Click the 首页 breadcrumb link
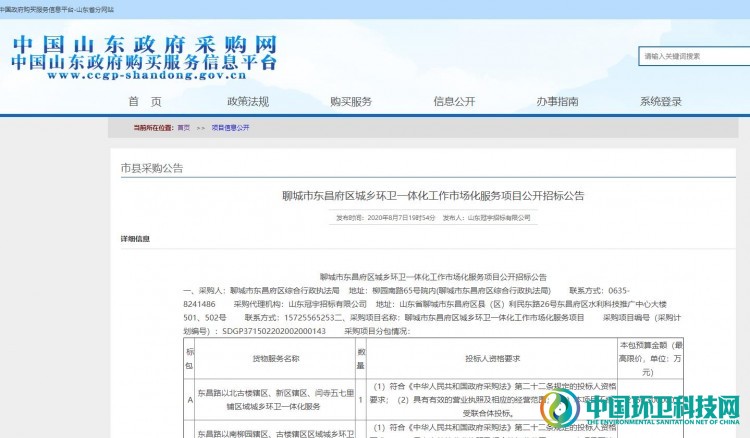 (184, 128)
